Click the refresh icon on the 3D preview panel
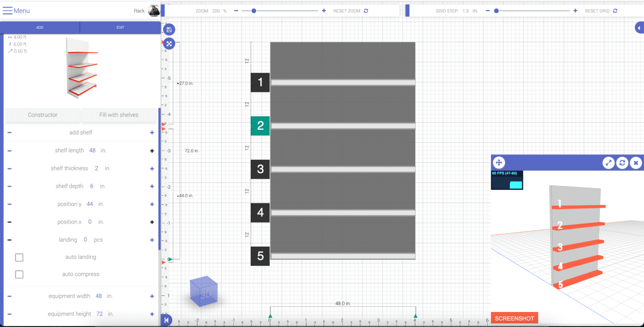Viewport: 644px width, 327px height. pyautogui.click(x=622, y=162)
